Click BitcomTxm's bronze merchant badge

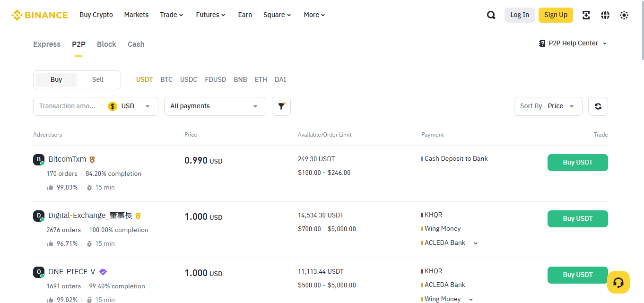click(93, 160)
